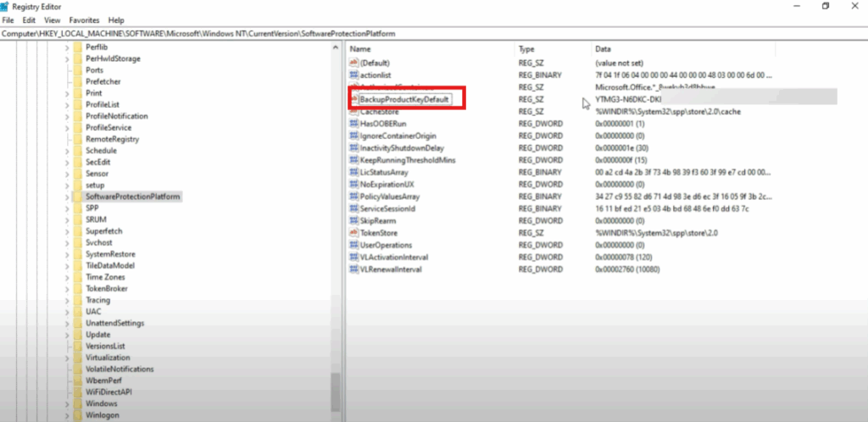Open the Edit menu
The image size is (868, 422).
(29, 19)
